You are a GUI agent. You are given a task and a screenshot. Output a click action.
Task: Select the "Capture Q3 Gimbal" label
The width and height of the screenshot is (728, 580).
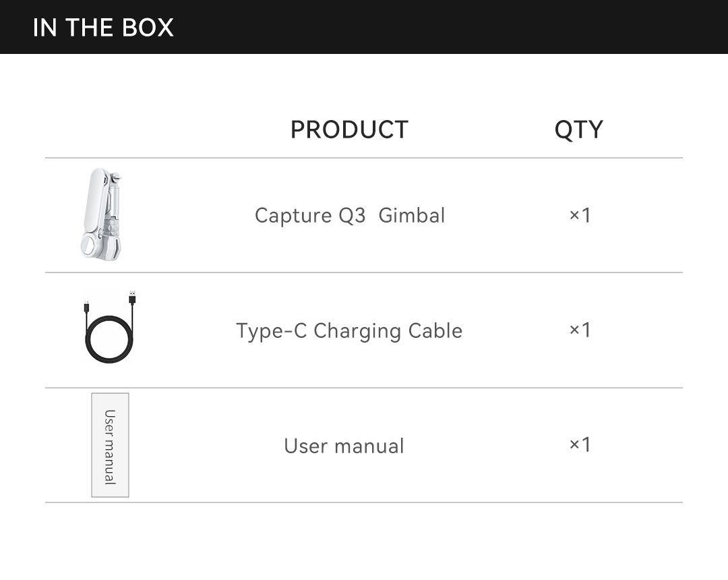350,216
